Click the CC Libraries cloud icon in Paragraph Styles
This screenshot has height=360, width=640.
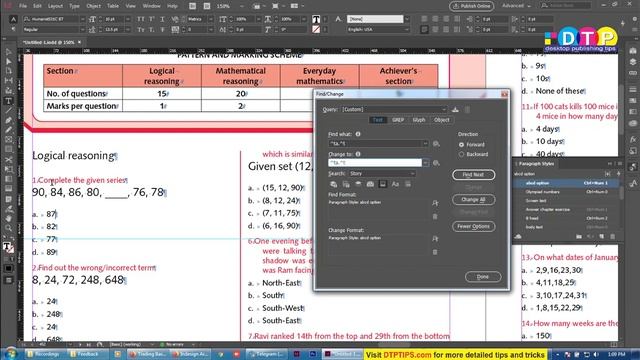(x=518, y=236)
